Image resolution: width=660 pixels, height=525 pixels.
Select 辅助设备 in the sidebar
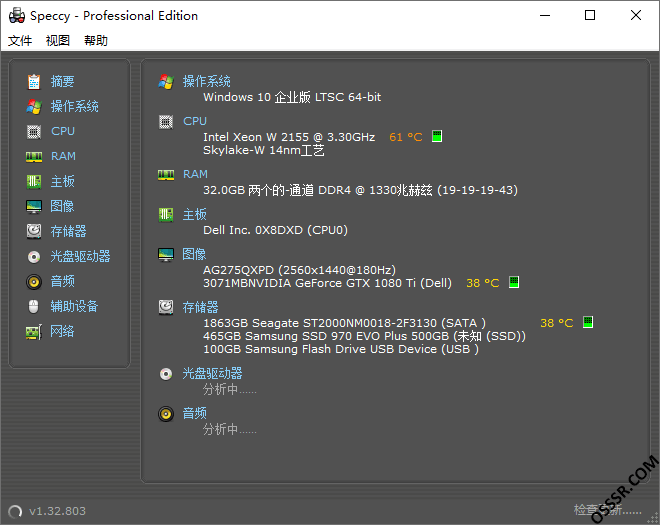[74, 306]
